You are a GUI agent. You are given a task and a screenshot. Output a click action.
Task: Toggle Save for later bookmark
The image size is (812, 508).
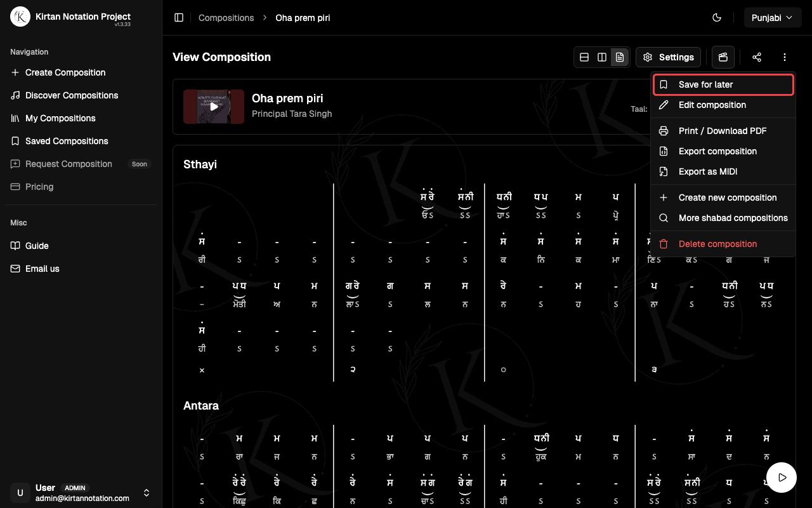click(723, 84)
